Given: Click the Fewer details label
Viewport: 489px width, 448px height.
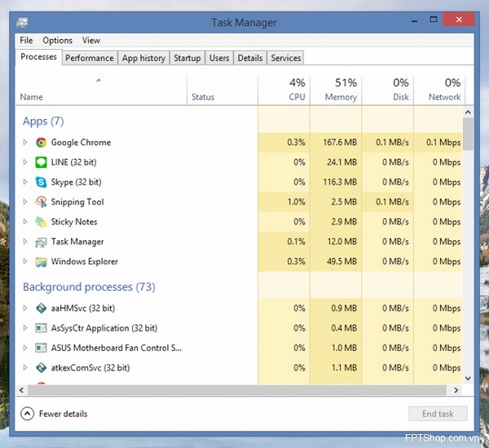Looking at the screenshot, I should pos(63,414).
